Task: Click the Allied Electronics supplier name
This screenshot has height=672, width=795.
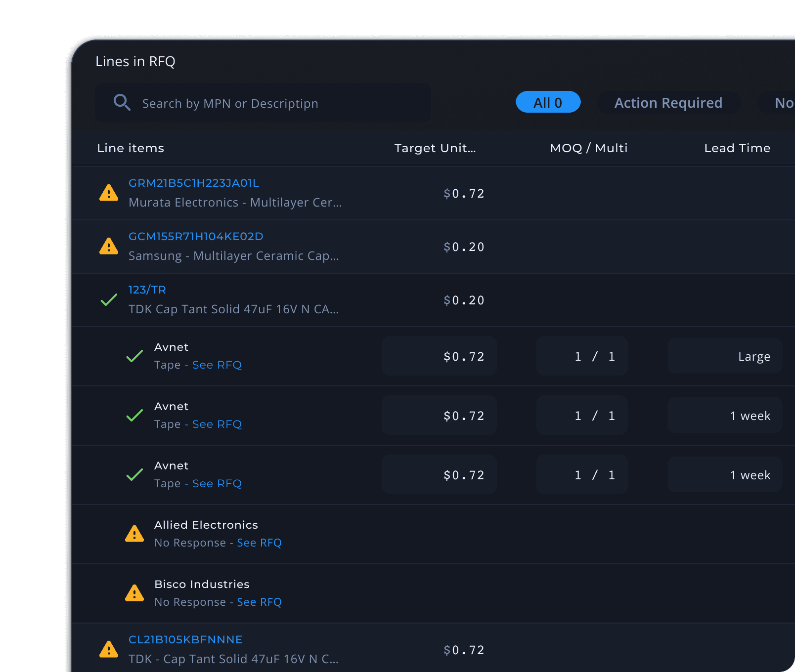Action: pyautogui.click(x=206, y=525)
